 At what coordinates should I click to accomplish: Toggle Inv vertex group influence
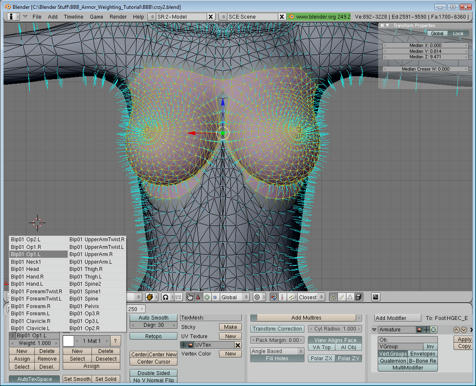coord(430,347)
